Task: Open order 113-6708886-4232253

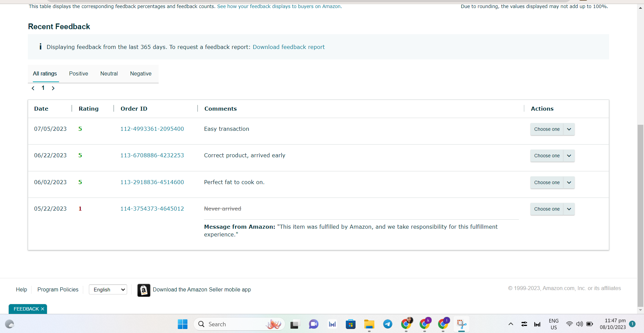Action: point(152,155)
